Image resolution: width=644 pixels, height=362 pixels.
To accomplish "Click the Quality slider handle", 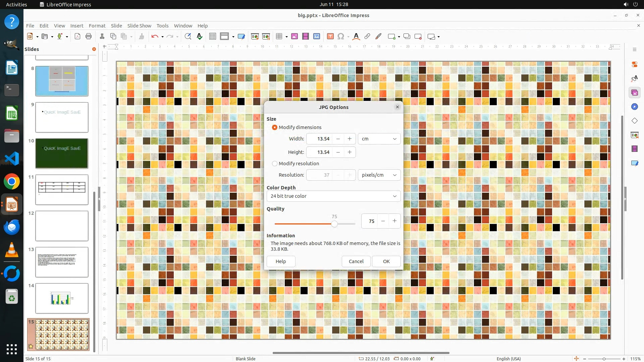I will 334,224.
